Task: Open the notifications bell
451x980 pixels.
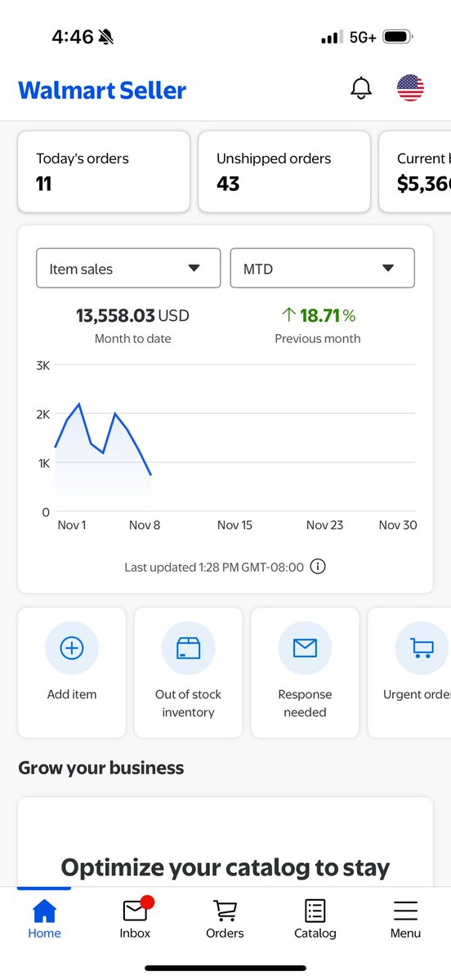Action: click(x=361, y=88)
